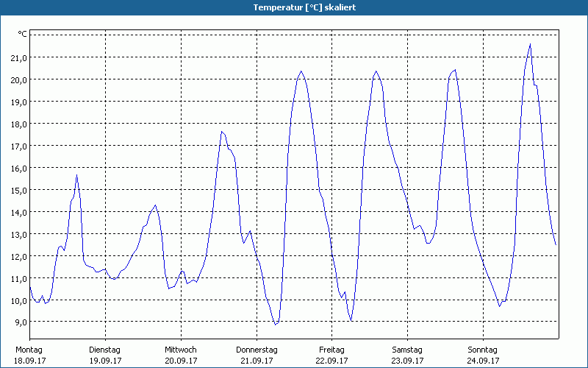The height and width of the screenshot is (368, 588).
Task: Click the 22.09.17 date label
Action: [332, 361]
